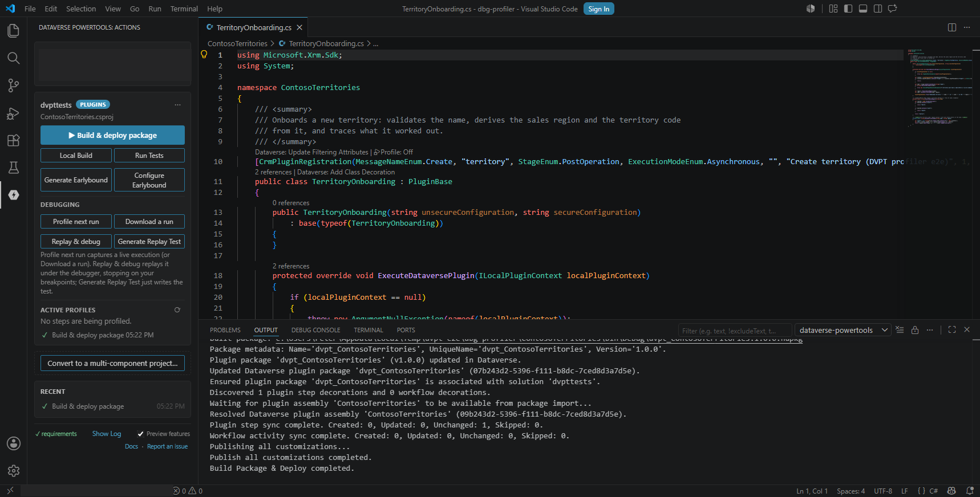Open dvpttests project more options ellipsis
The image size is (980, 497).
(177, 105)
